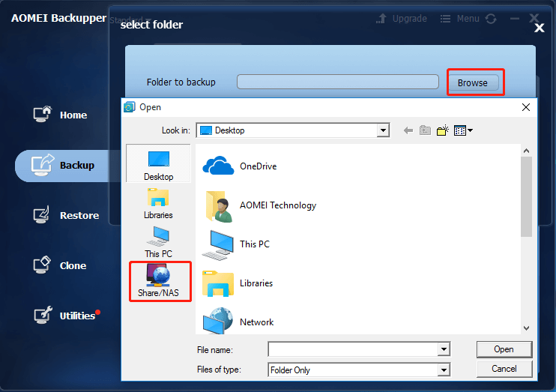
Task: Expand the File name dropdown arrow
Action: tap(444, 349)
